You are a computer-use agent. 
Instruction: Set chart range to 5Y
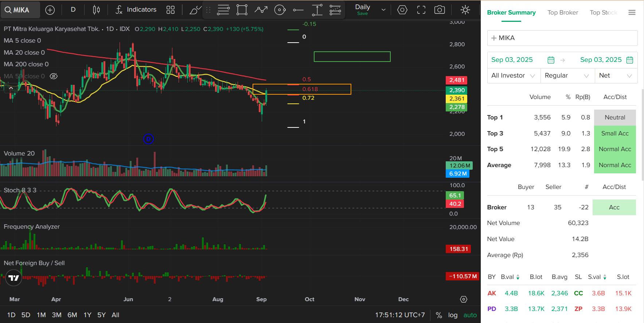pyautogui.click(x=101, y=315)
